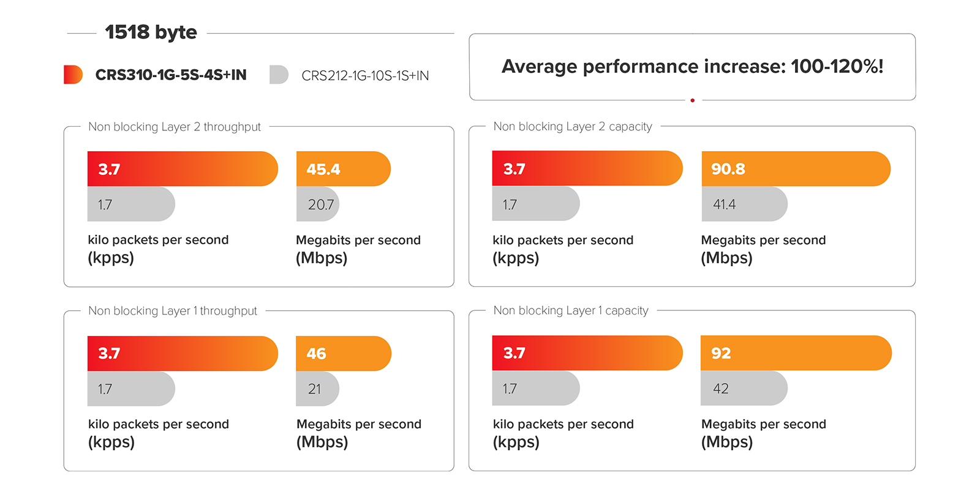Click the orange 46 Mbps bar

click(x=343, y=354)
